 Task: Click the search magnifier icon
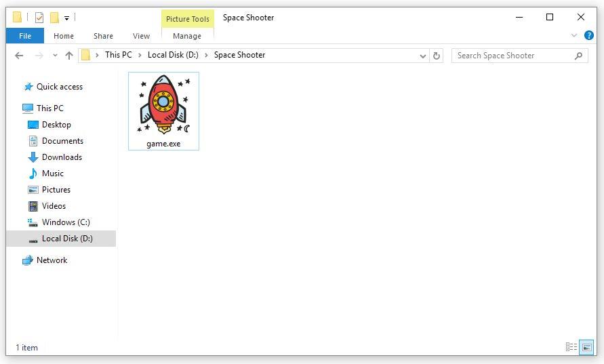578,56
